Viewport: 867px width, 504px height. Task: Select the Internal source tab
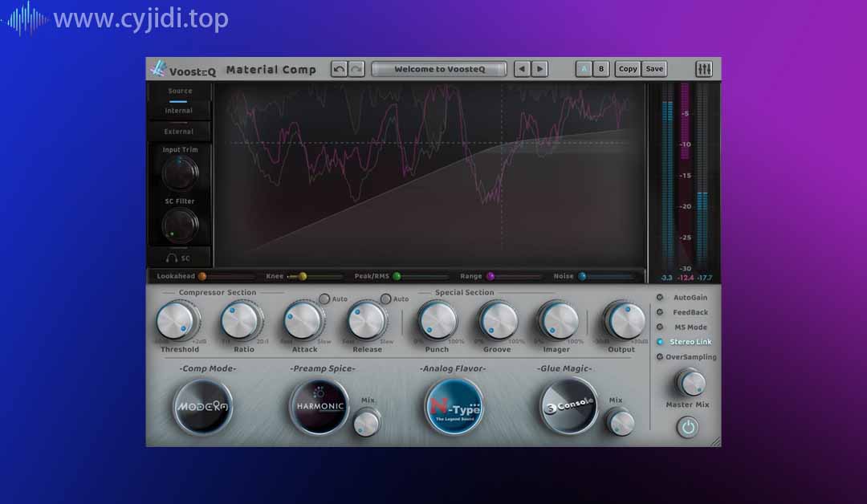click(178, 111)
